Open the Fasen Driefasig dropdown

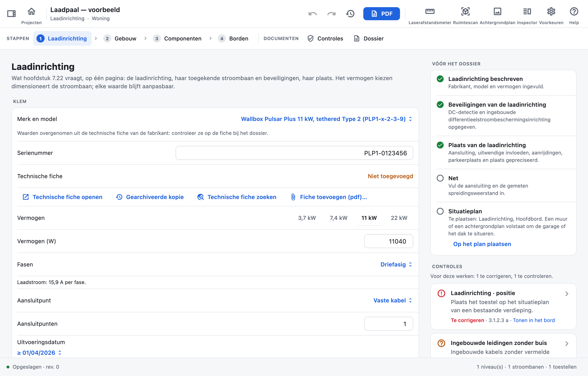396,264
